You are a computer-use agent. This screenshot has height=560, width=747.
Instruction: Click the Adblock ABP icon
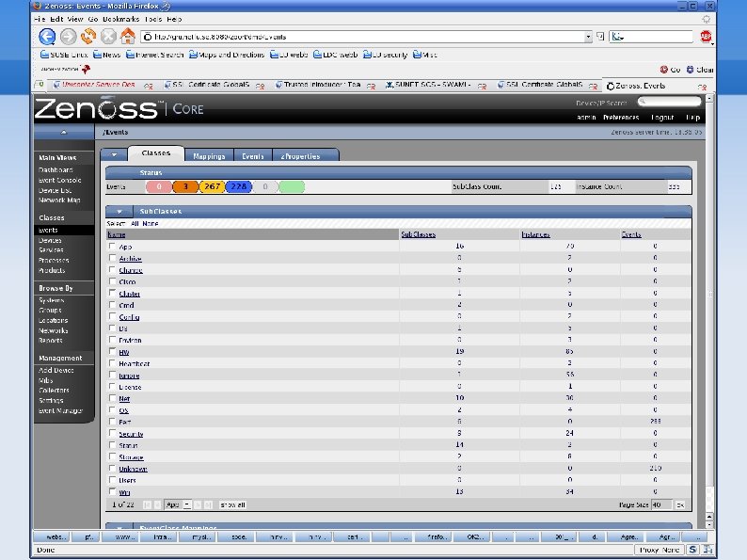coord(706,36)
